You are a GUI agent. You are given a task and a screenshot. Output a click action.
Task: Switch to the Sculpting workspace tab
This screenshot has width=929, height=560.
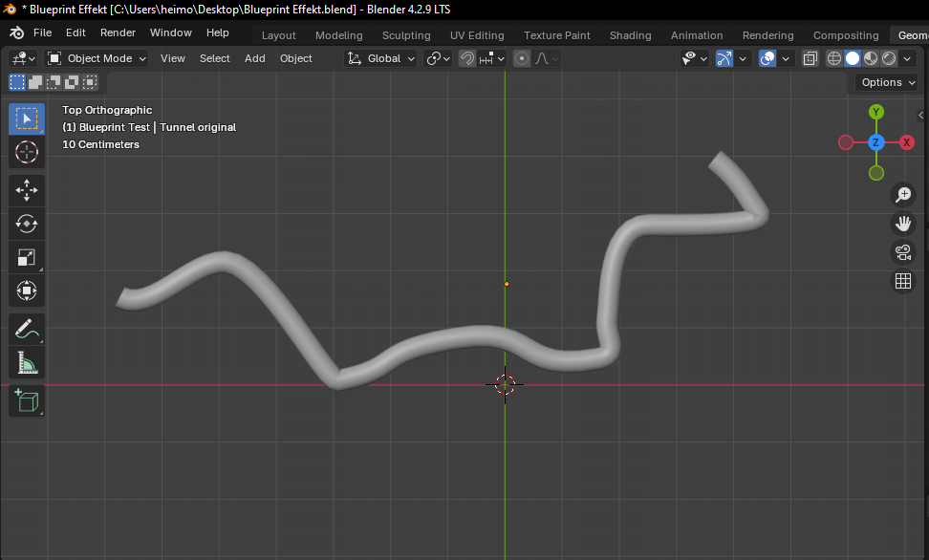(x=406, y=35)
